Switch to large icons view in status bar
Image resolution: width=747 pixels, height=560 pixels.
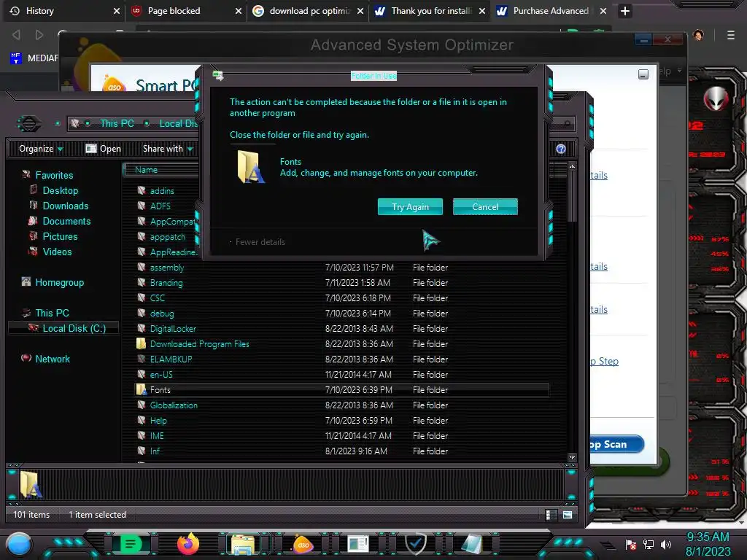pos(568,515)
